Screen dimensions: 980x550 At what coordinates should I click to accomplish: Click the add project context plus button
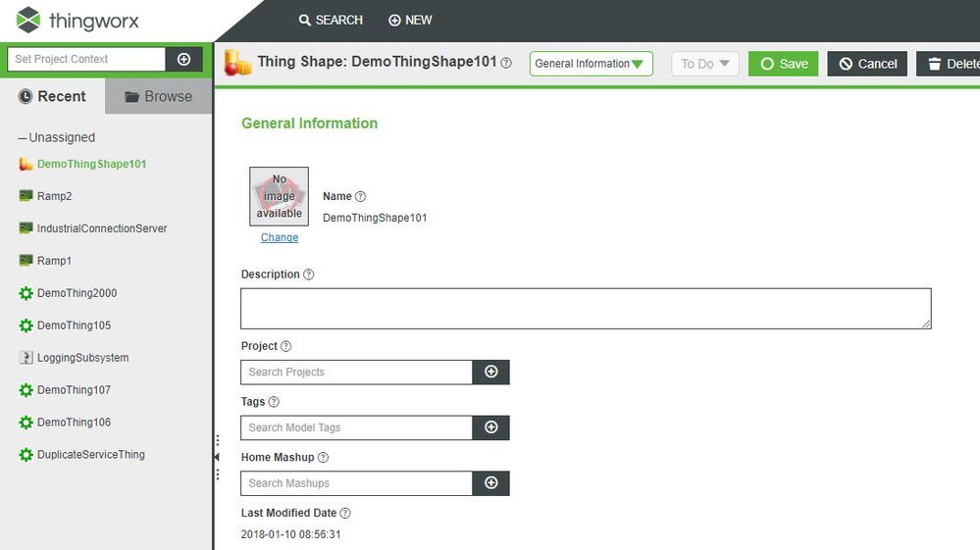tap(183, 59)
